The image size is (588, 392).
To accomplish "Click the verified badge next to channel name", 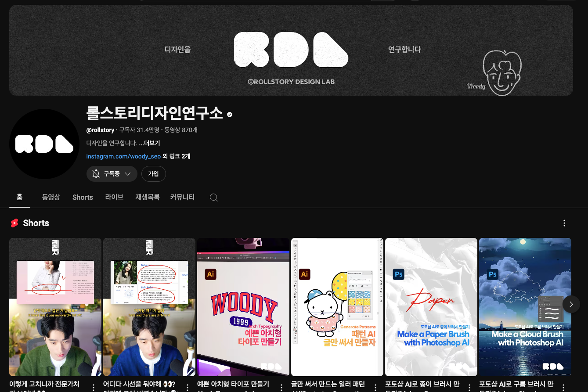I will point(230,115).
